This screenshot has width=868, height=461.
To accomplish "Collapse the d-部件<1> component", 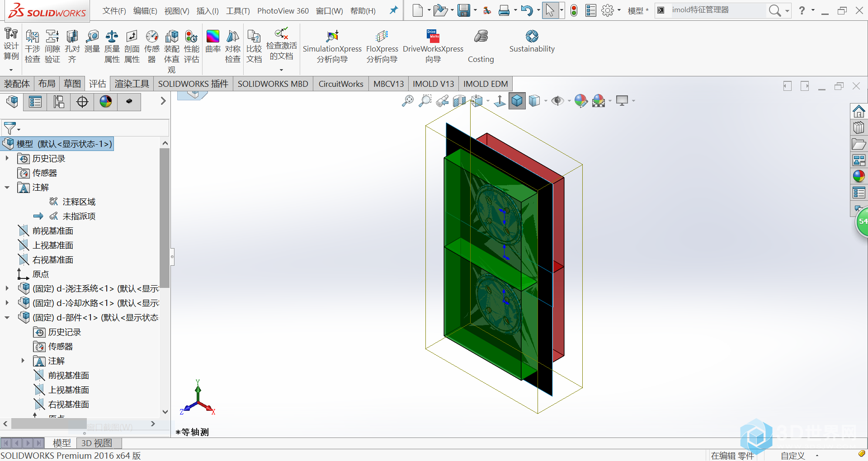I will click(x=7, y=317).
